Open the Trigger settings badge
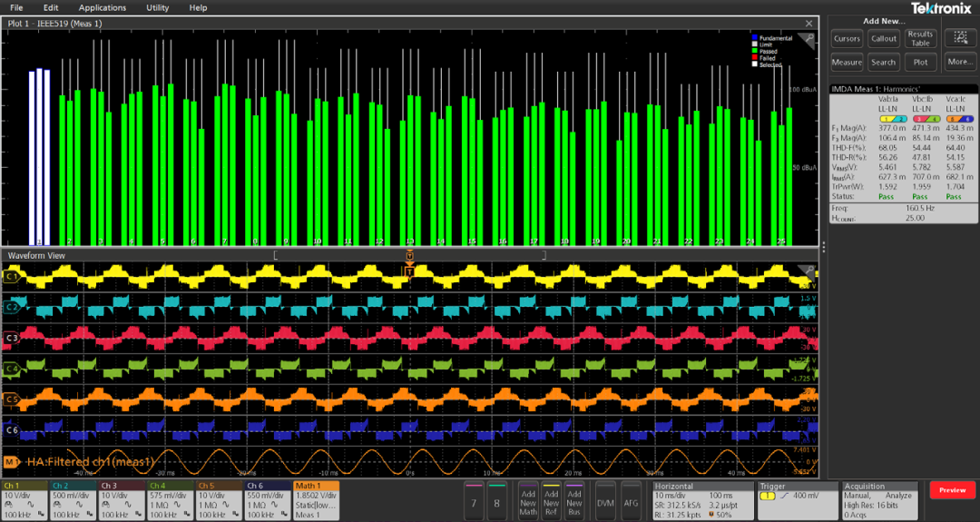This screenshot has height=522, width=980. click(x=798, y=500)
